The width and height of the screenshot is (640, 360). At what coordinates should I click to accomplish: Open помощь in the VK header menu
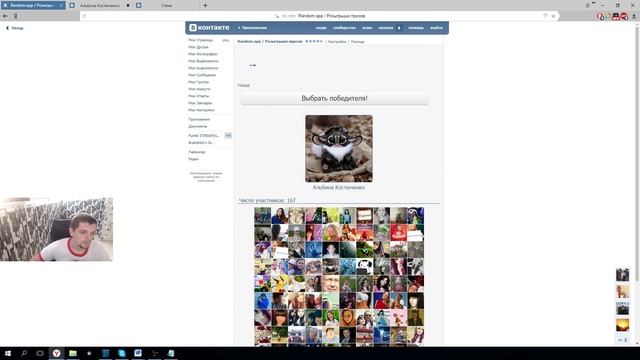coord(416,28)
